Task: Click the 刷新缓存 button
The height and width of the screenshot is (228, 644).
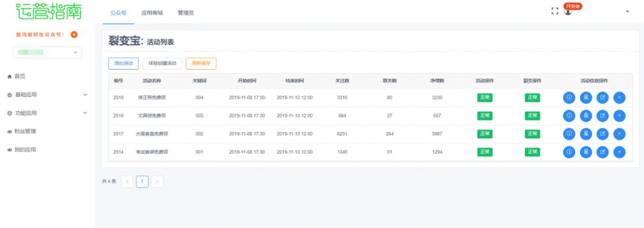Action: (201, 64)
